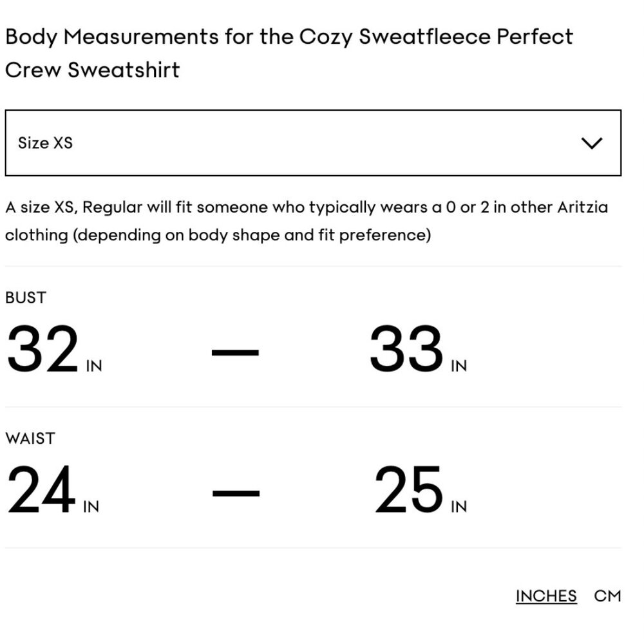The width and height of the screenshot is (644, 644).
Task: Click 'Crew Sweatshirt' in the heading
Action: 92,70
